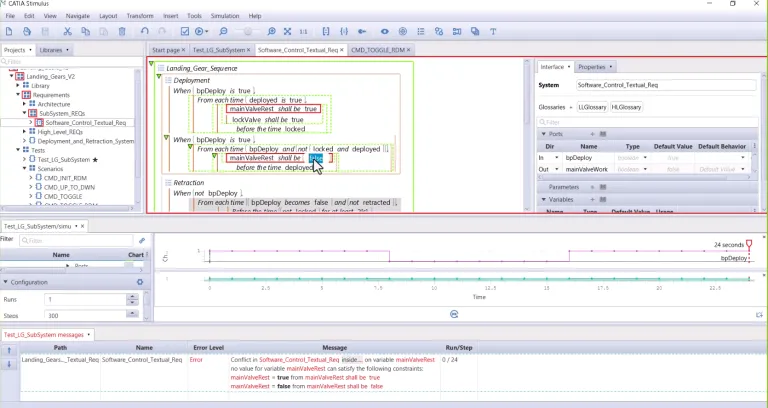This screenshot has height=408, width=768.
Task: Click the LLGlossary button
Action: click(592, 107)
